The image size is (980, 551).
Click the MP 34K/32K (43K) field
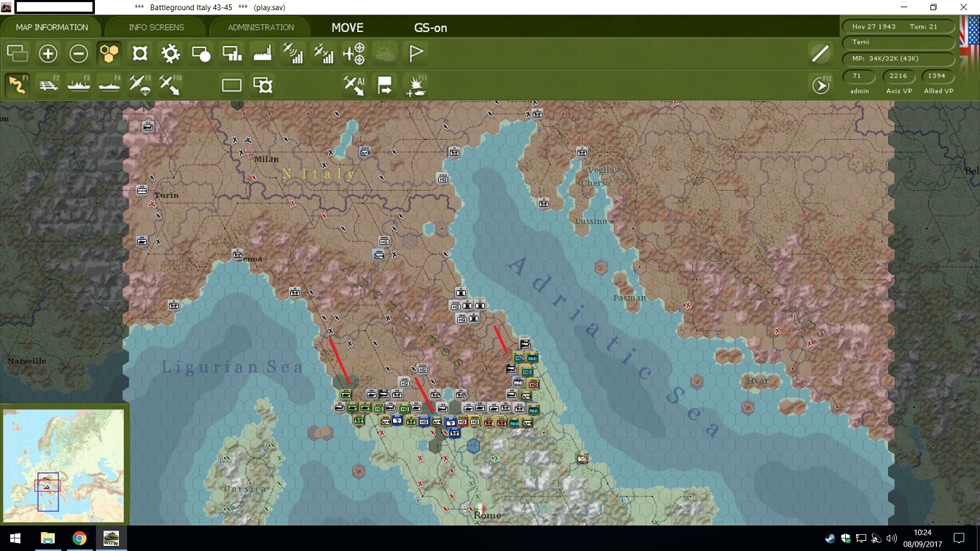[899, 58]
